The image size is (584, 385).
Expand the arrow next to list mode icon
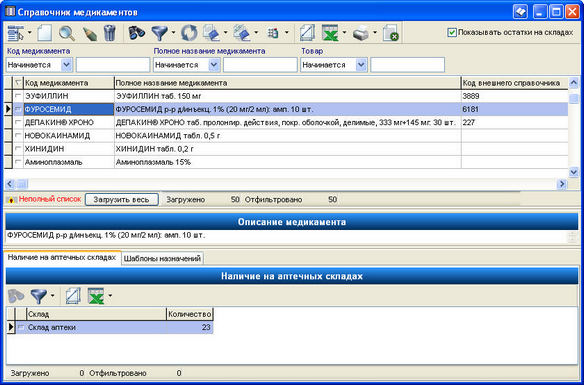(x=29, y=33)
